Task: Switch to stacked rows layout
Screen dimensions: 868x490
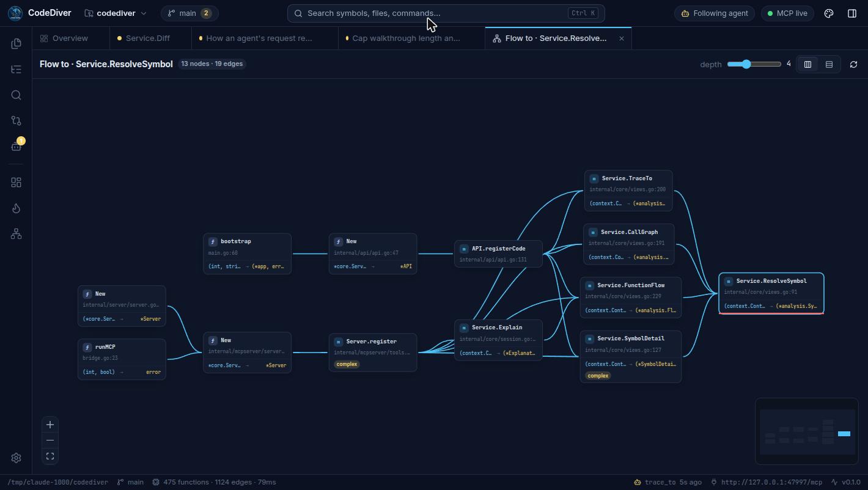Action: [829, 64]
